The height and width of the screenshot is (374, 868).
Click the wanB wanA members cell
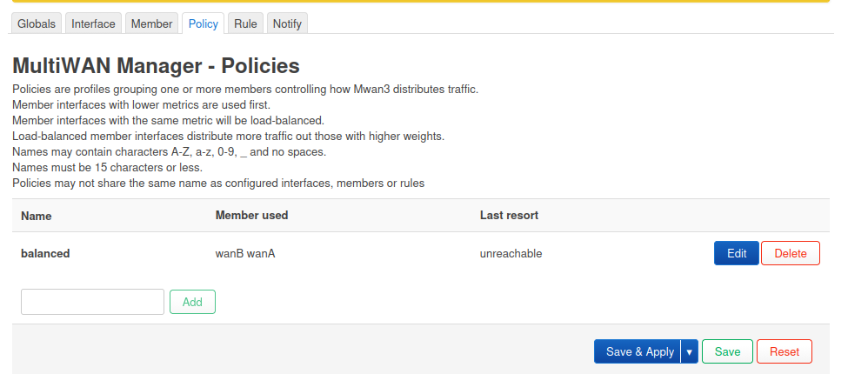[x=246, y=254]
